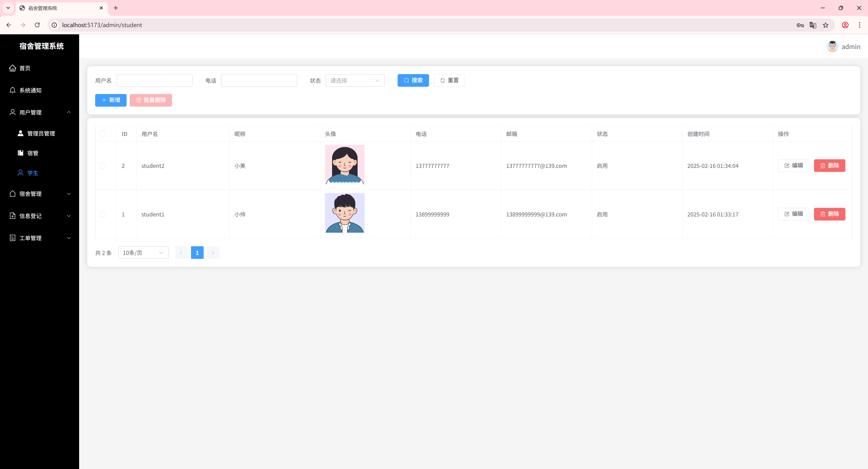Click the 管理员管理 person icon
This screenshot has height=469, width=868.
[21, 133]
